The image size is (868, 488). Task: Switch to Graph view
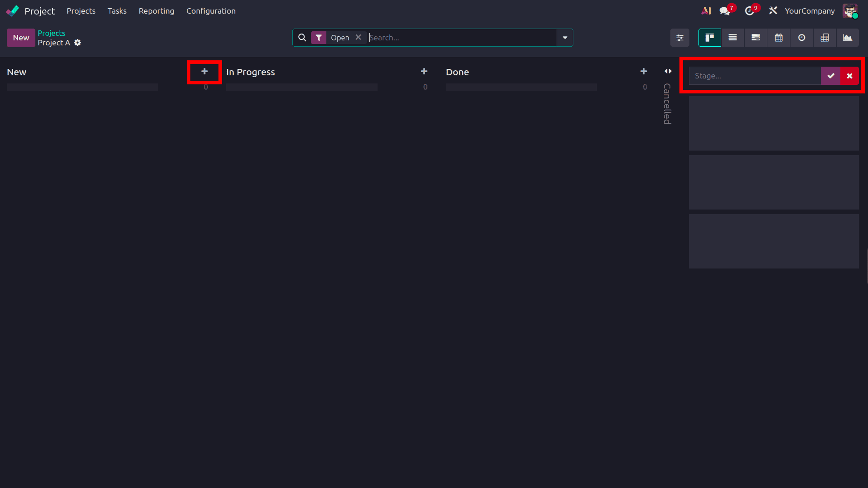[x=848, y=38]
